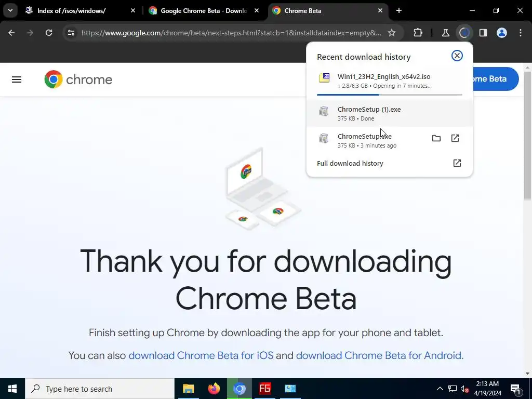Select the Win11_23H2_English_x64v2.iso download

[390, 81]
